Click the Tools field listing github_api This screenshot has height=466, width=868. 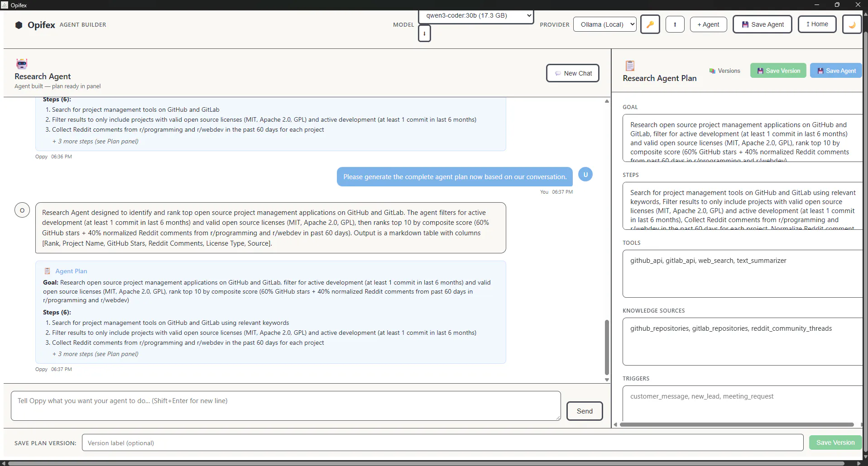(x=743, y=274)
